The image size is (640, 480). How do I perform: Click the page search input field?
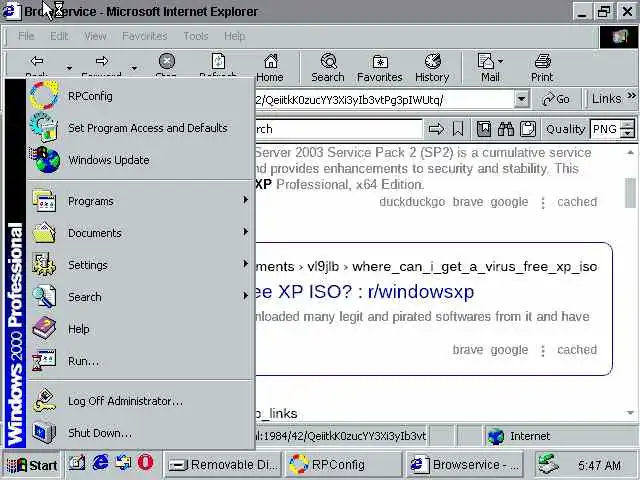[x=338, y=129]
